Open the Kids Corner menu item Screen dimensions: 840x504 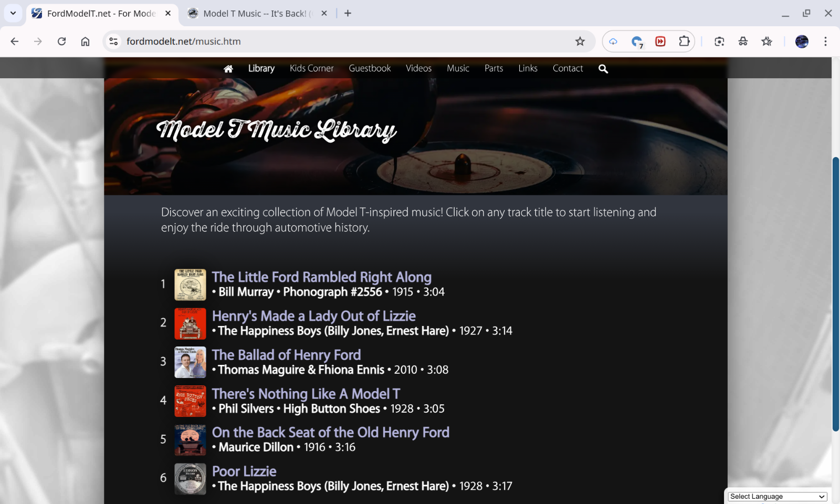[311, 68]
